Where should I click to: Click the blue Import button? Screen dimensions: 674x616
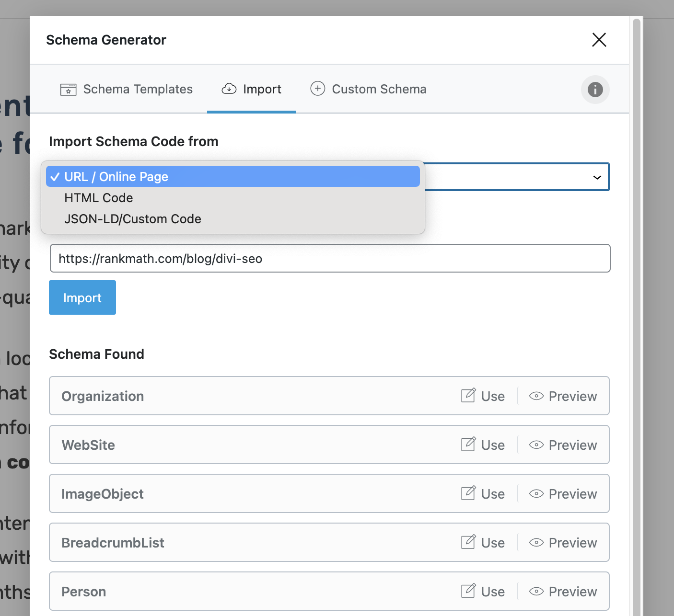click(x=82, y=297)
